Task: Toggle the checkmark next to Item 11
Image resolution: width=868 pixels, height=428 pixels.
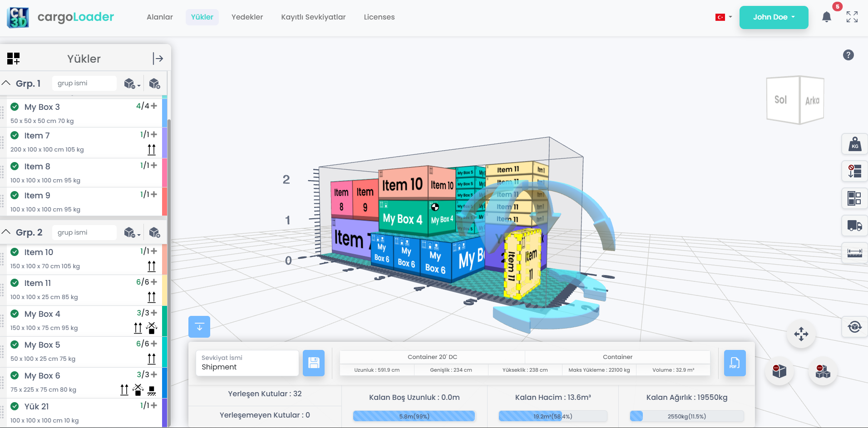Action: pyautogui.click(x=14, y=283)
